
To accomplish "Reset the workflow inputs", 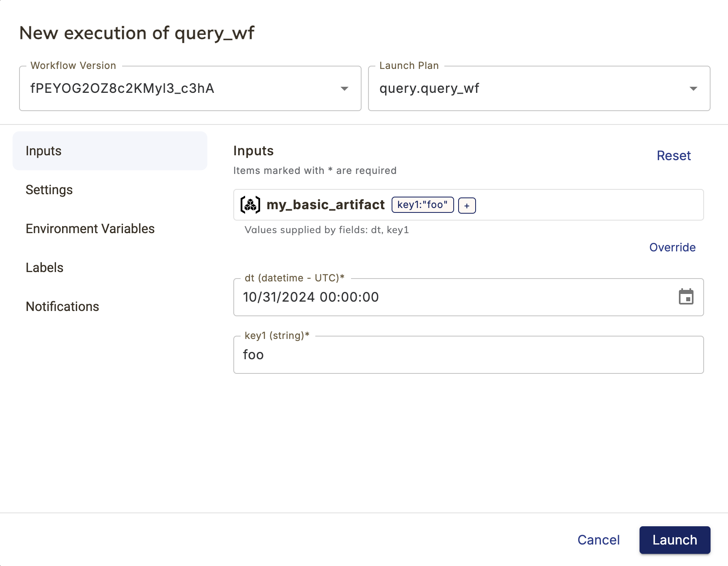I will [674, 155].
